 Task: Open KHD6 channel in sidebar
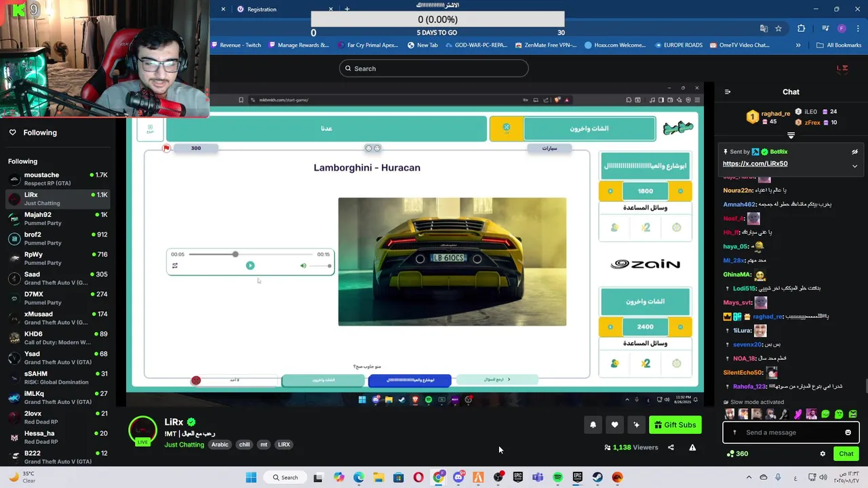pyautogui.click(x=58, y=338)
